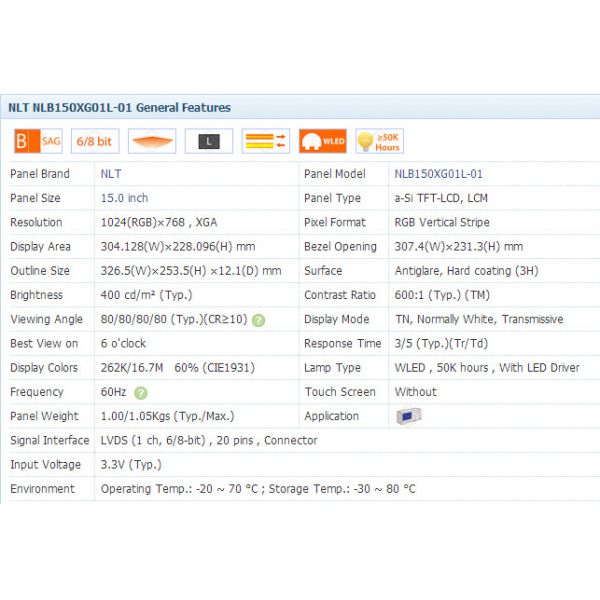This screenshot has height=600, width=600.
Task: Click the WLED, 50K hours lamp type value
Action: [x=486, y=368]
